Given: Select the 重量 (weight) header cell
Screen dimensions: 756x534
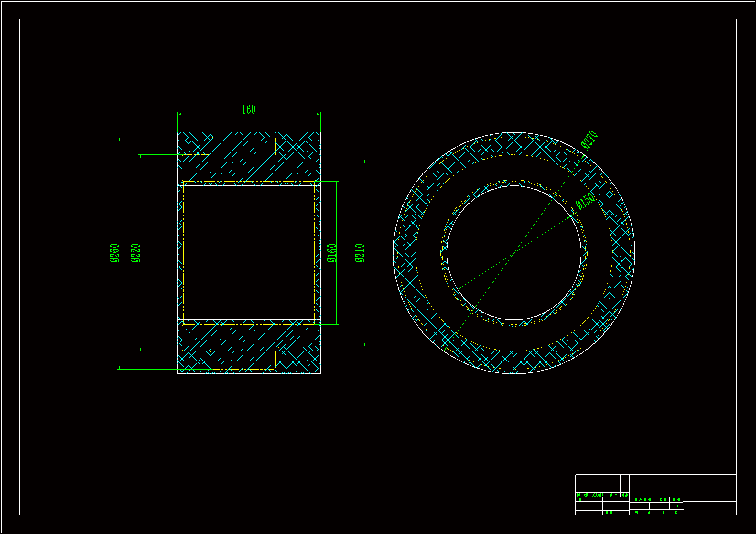Looking at the screenshot, I should click(663, 500).
